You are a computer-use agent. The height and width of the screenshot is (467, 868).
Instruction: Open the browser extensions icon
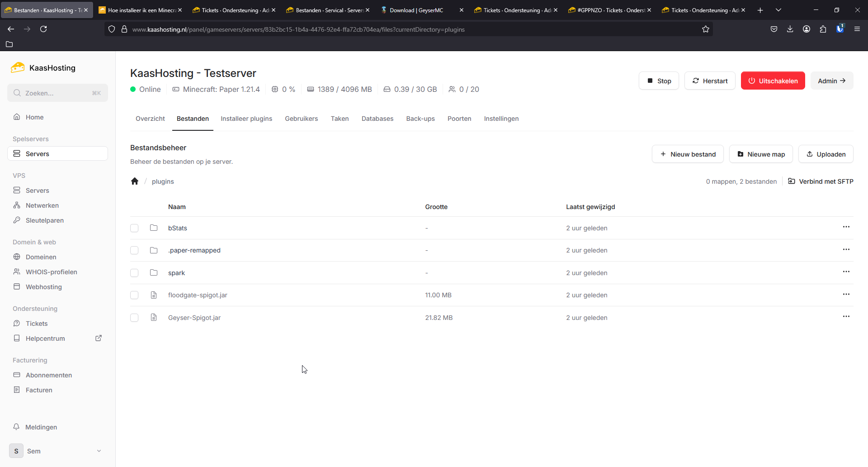(823, 29)
